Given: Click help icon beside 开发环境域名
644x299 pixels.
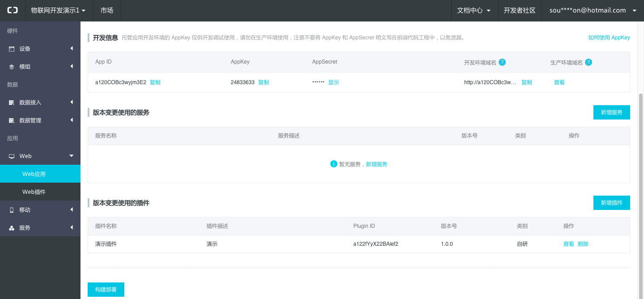Looking at the screenshot, I should pos(502,62).
